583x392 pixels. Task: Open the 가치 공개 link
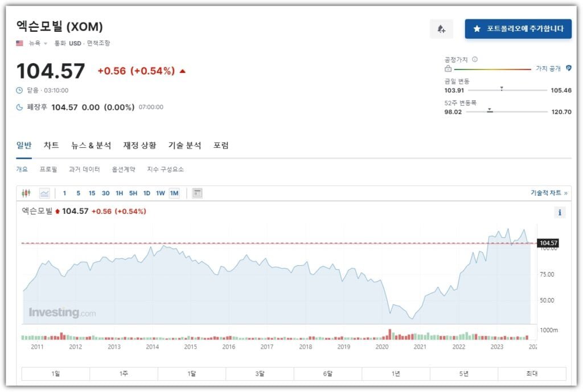pos(548,69)
